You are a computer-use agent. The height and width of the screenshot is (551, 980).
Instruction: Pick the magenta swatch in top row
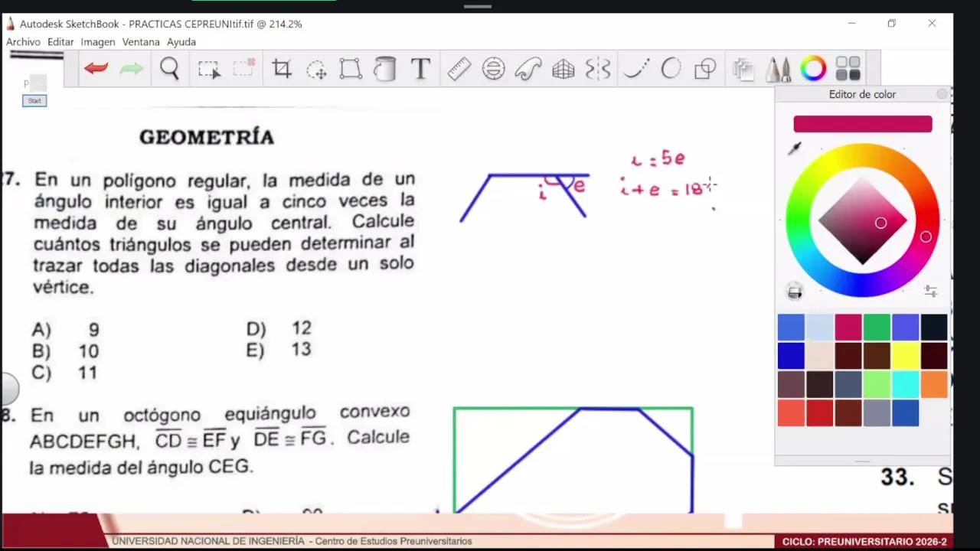click(x=848, y=327)
